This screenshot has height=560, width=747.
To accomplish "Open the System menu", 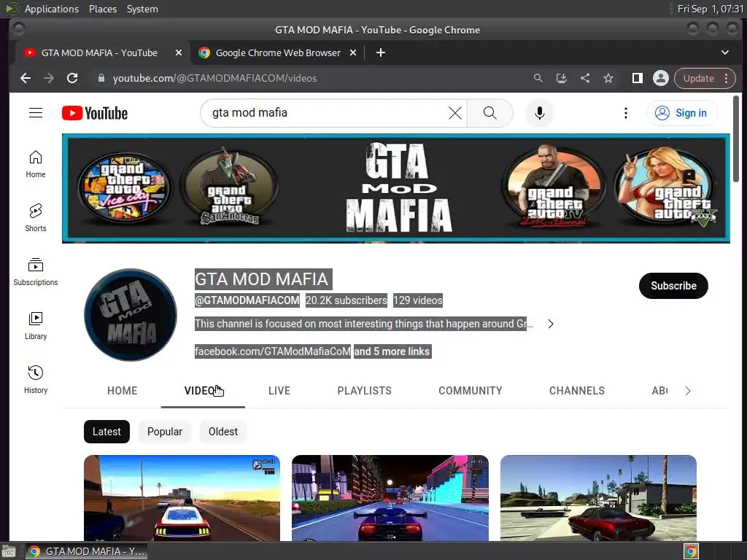I will tap(142, 9).
